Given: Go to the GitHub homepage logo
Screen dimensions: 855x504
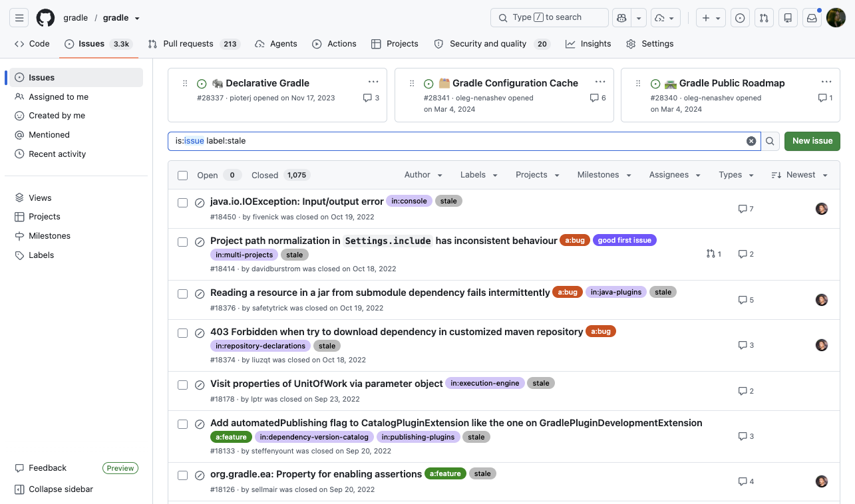Looking at the screenshot, I should [x=45, y=18].
